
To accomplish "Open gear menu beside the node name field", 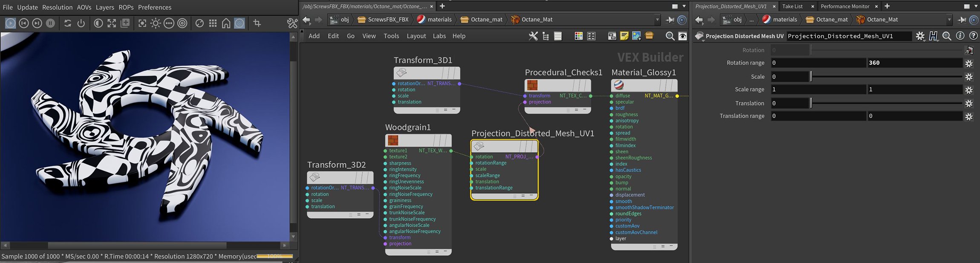I will (x=920, y=36).
